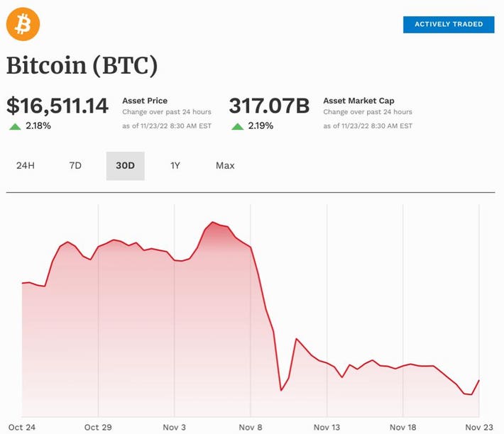Click the orange Bitcoin logo icon
The image size is (504, 434).
[x=23, y=24]
